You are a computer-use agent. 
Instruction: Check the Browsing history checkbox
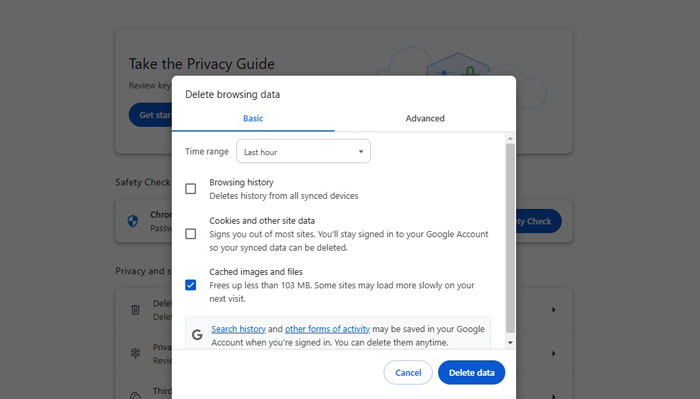coord(191,189)
